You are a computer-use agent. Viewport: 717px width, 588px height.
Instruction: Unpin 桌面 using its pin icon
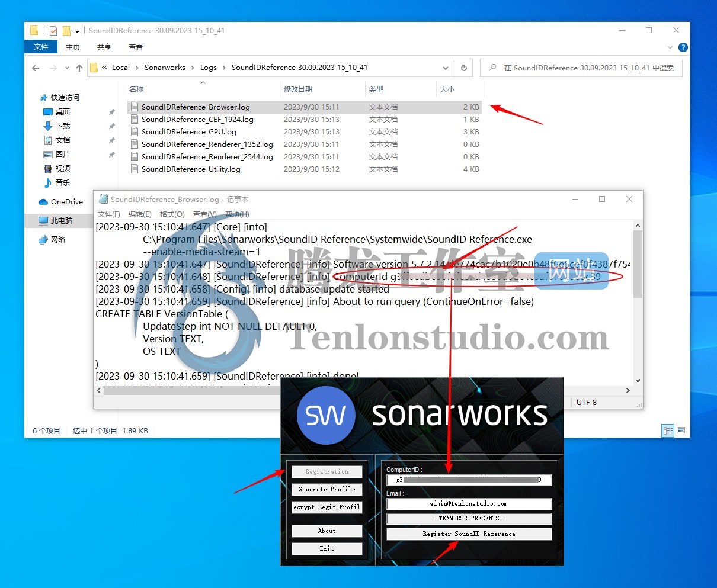coord(111,112)
